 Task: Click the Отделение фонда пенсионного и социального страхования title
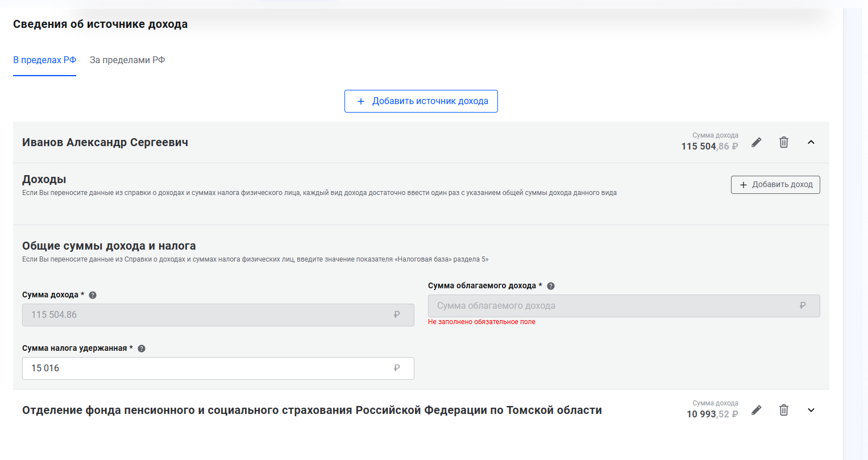(x=312, y=411)
